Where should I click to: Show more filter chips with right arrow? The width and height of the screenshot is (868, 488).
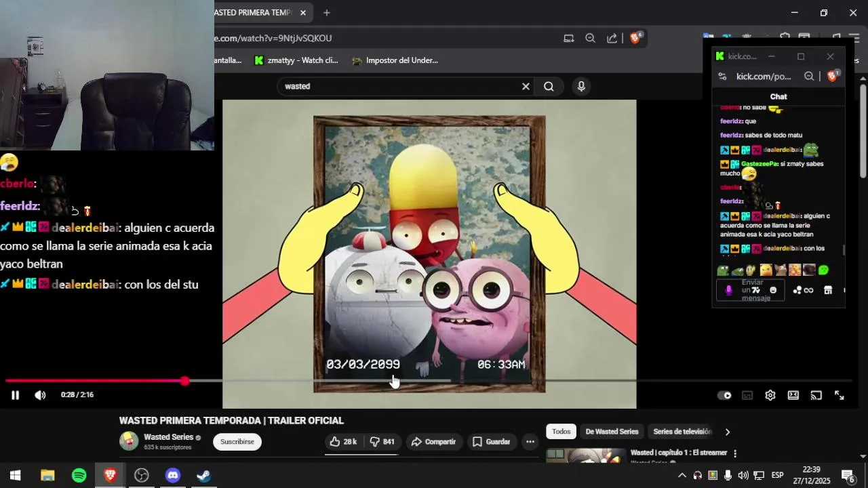728,432
